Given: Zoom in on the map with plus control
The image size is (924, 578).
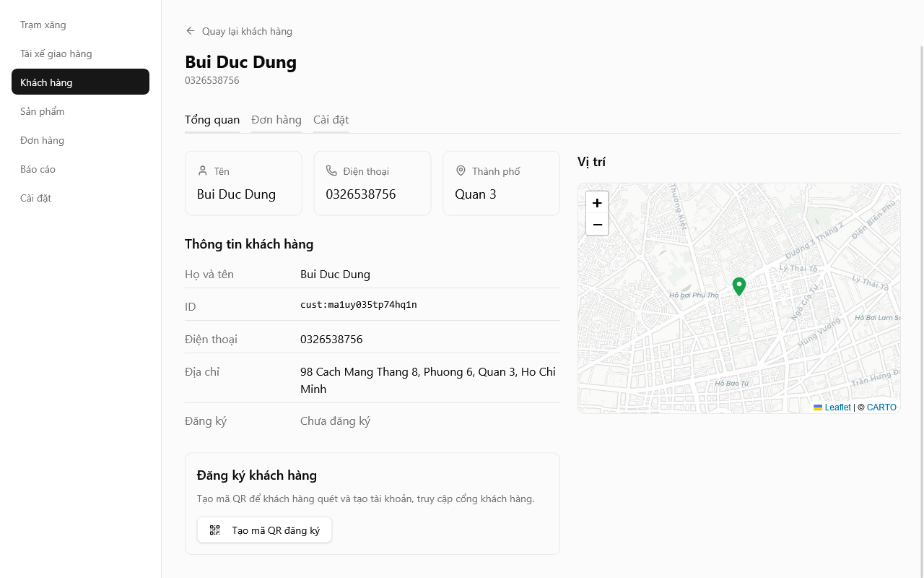Looking at the screenshot, I should pos(597,203).
